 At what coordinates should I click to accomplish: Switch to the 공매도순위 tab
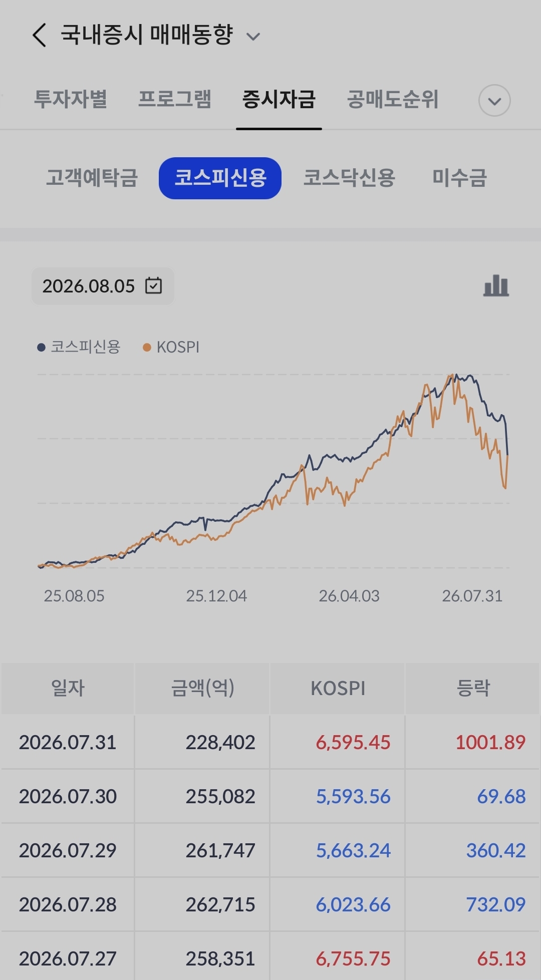pyautogui.click(x=393, y=99)
